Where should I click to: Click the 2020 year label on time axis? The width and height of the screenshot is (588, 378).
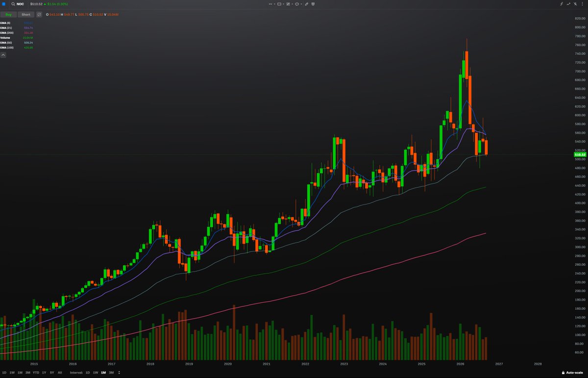tap(227, 364)
